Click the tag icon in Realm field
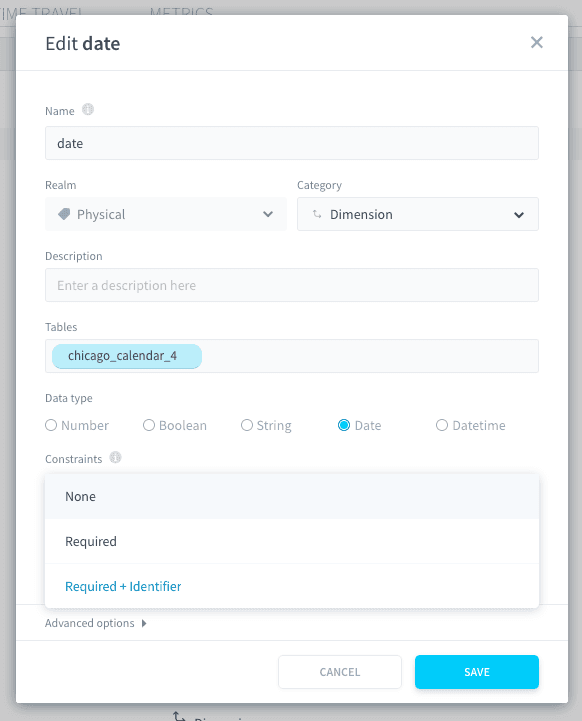The height and width of the screenshot is (721, 582). coord(64,214)
